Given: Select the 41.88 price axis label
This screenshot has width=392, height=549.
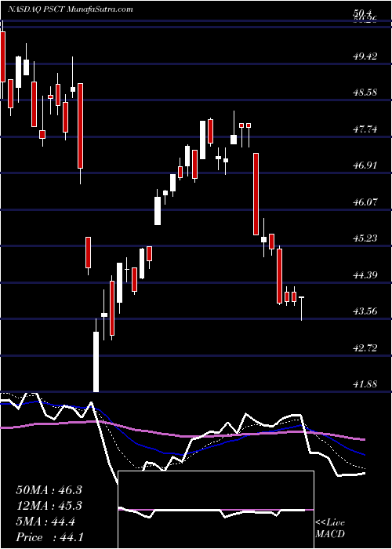Looking at the screenshot, I should 365,384.
